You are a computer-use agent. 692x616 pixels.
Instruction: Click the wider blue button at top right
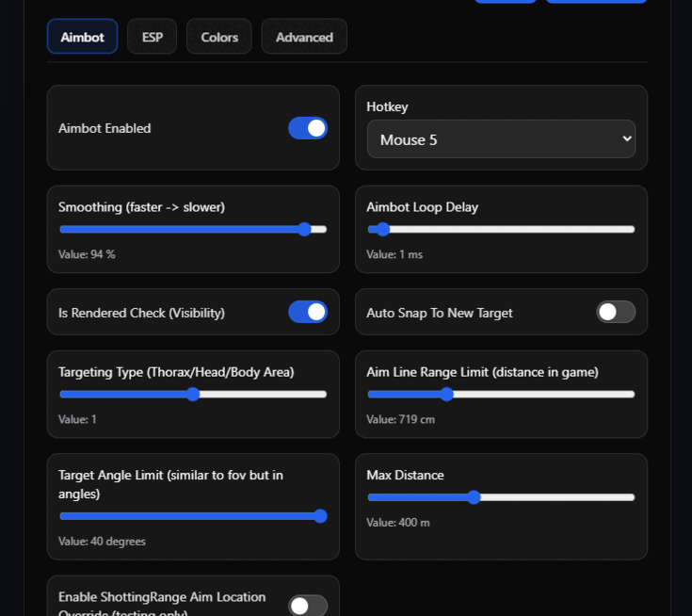point(596,1)
